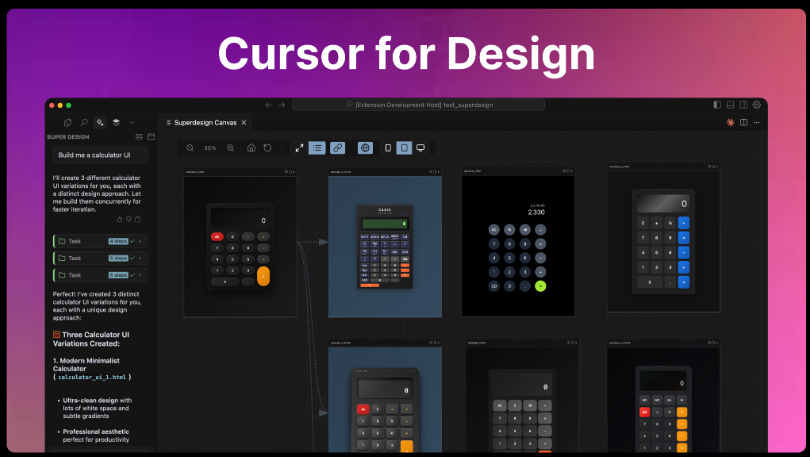This screenshot has height=457, width=810.
Task: Select the lower gray calculator frame
Action: pyautogui.click(x=522, y=396)
